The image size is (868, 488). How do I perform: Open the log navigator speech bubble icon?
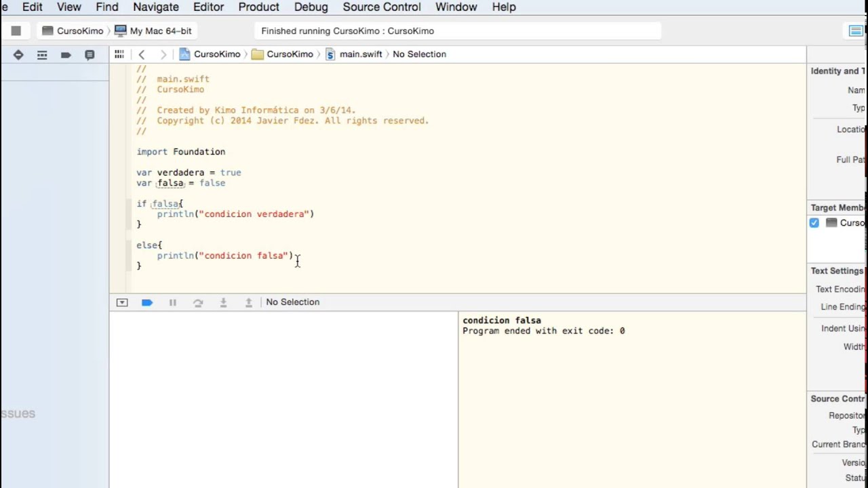[x=90, y=55]
